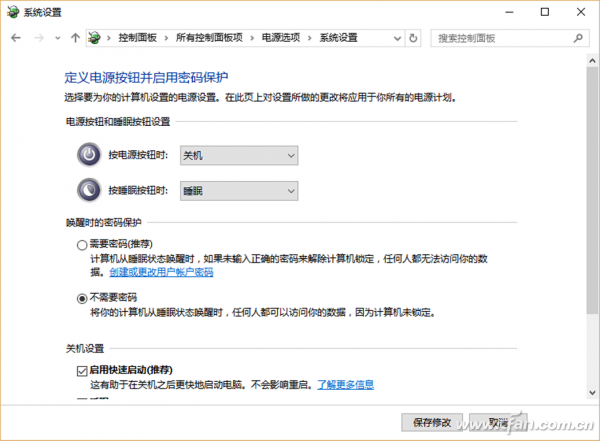Expand chevron after 电源选项 breadcrumb

(310, 38)
